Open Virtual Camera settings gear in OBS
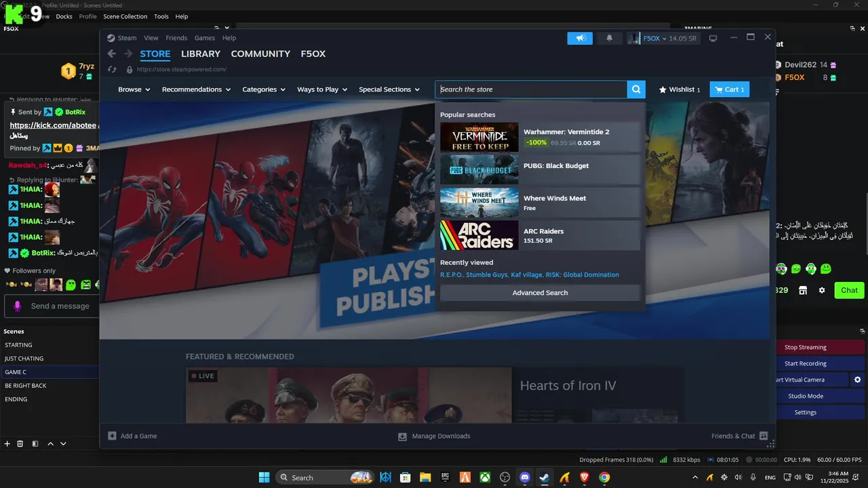The height and width of the screenshot is (488, 868). pos(858,380)
